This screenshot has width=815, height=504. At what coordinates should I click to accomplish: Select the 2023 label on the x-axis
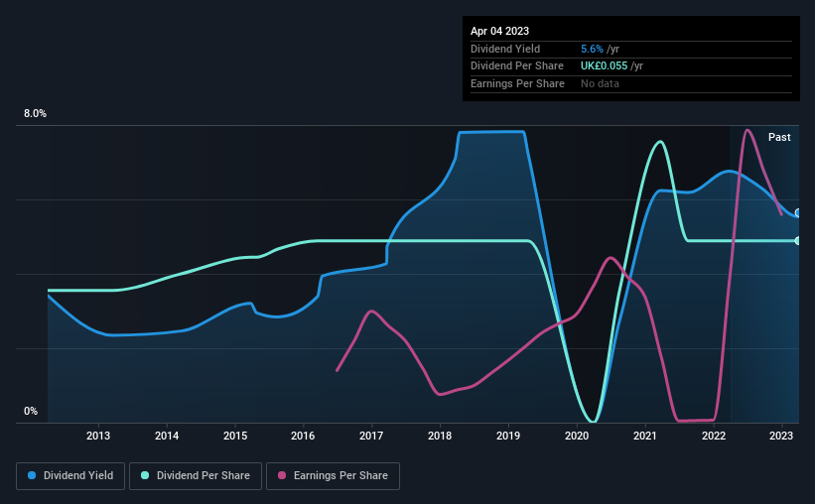point(781,436)
